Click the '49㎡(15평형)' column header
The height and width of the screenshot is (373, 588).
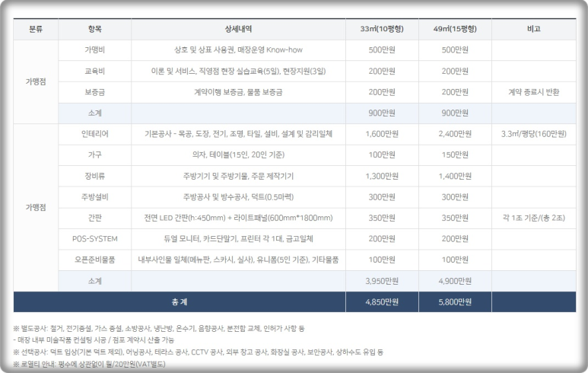tap(455, 29)
